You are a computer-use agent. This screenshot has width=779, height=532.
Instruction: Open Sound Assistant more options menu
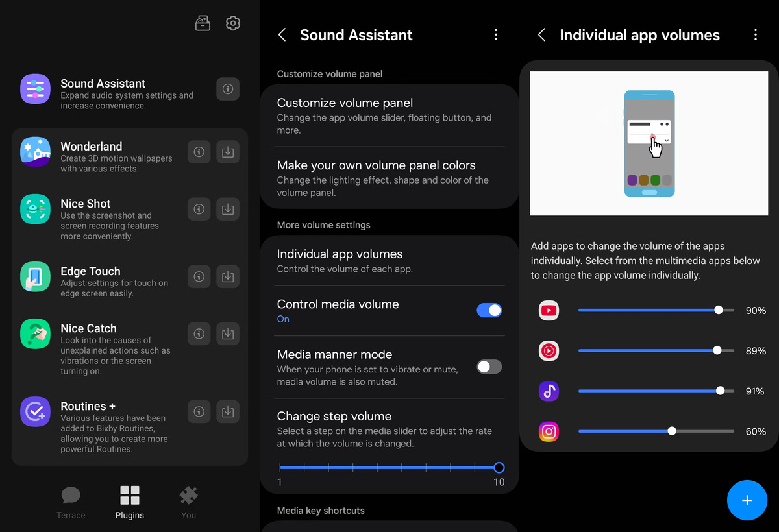point(496,35)
